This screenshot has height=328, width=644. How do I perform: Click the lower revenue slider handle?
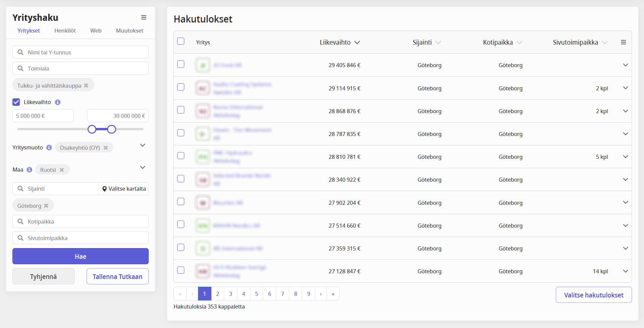92,129
